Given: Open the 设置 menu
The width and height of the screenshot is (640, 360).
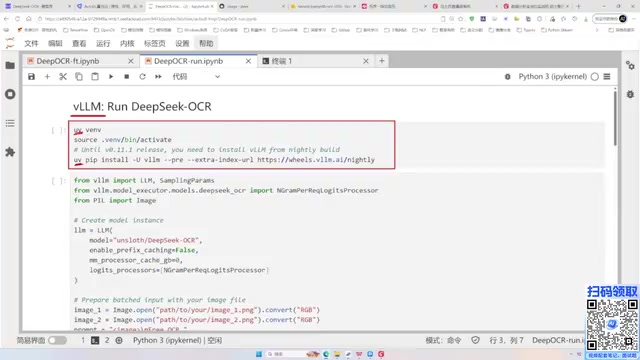Looking at the screenshot, I should (x=182, y=43).
